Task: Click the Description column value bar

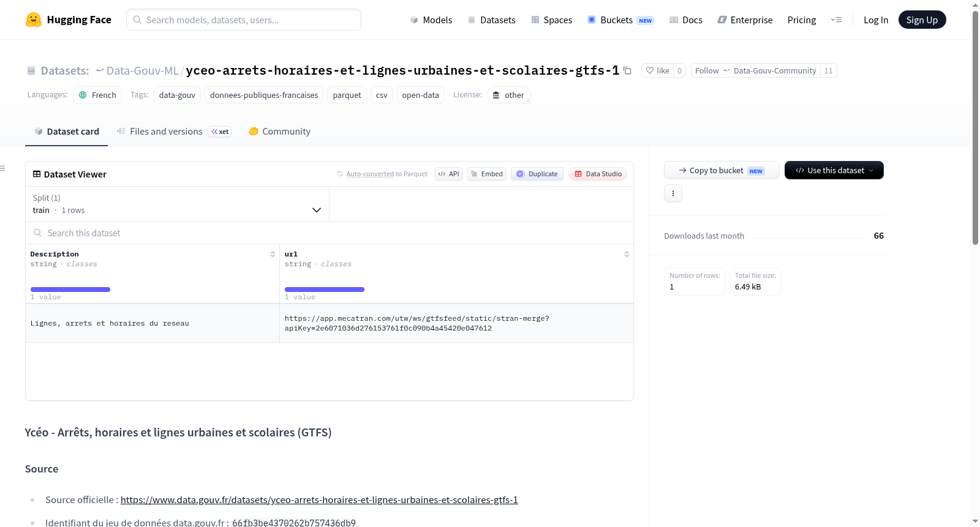Action: coord(70,290)
